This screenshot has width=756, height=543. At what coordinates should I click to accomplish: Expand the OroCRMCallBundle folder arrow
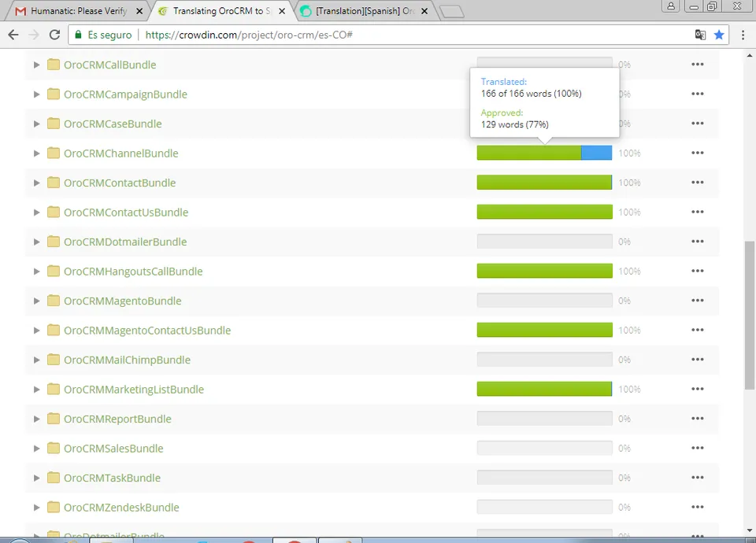36,65
